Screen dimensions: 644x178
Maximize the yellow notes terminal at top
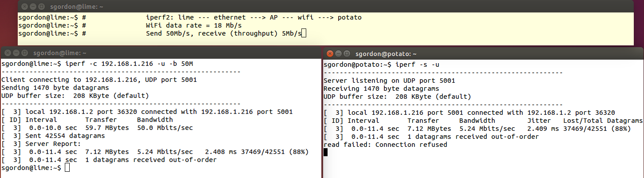click(41, 7)
